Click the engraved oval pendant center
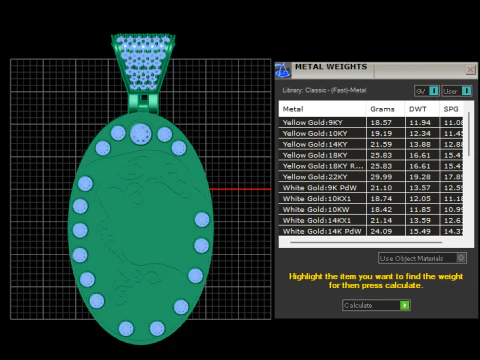 (141, 228)
